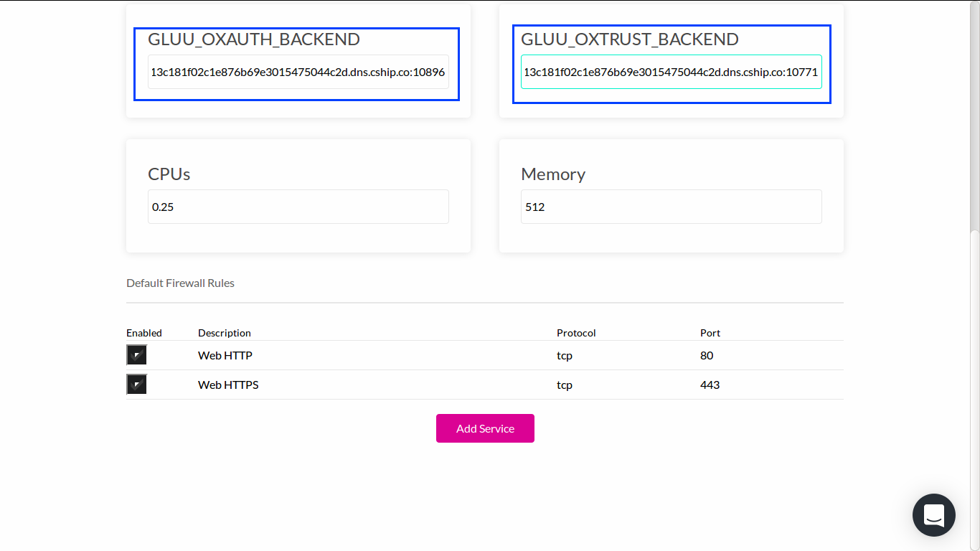Select the GLUU_OXTRUST_BACKEND address field

click(x=671, y=72)
